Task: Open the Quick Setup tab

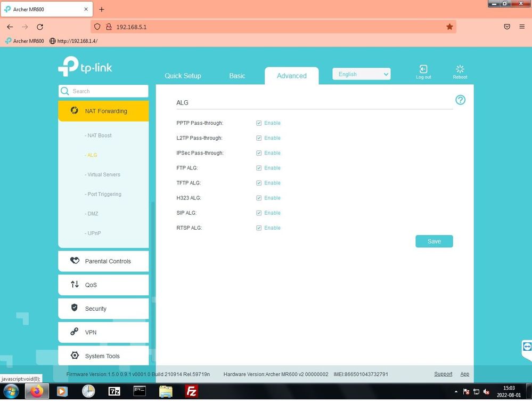Action: (x=183, y=76)
